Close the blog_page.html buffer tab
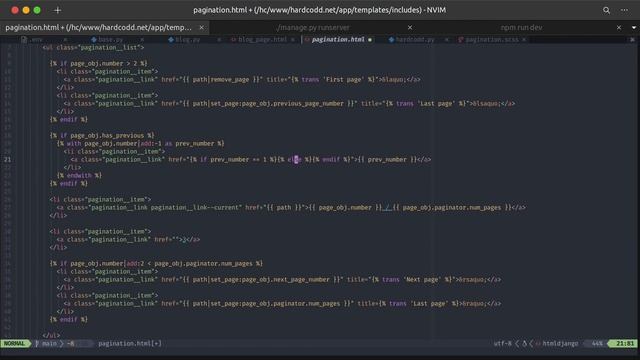The image size is (640, 360). click(x=293, y=40)
